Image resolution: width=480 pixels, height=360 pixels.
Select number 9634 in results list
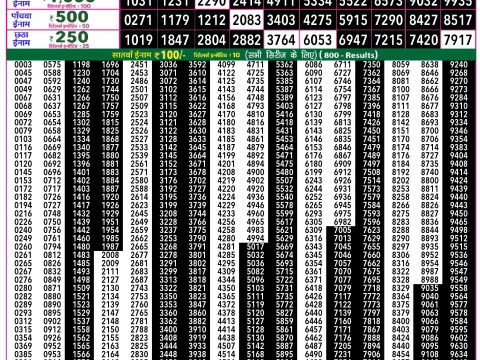[x=459, y=354]
